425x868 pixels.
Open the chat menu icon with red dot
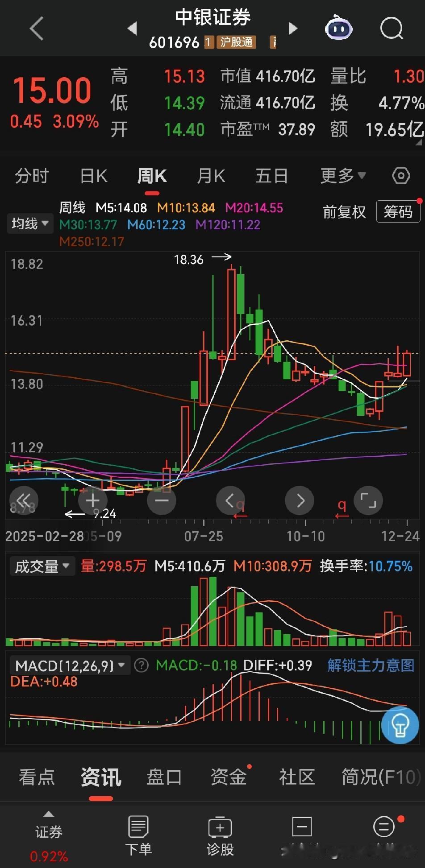click(384, 827)
